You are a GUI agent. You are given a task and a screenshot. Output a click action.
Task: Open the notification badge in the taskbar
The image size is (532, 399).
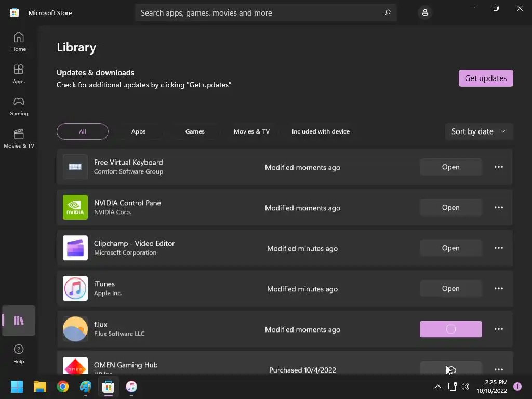coord(517,387)
